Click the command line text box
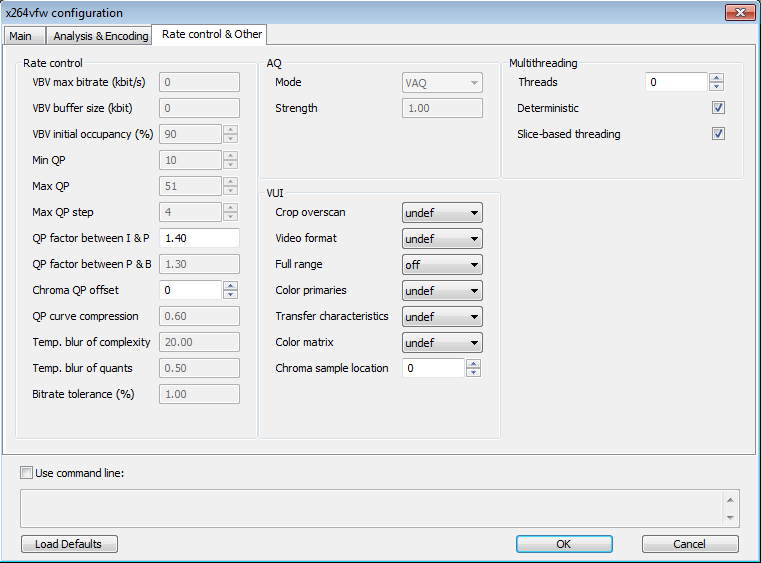 [371, 508]
